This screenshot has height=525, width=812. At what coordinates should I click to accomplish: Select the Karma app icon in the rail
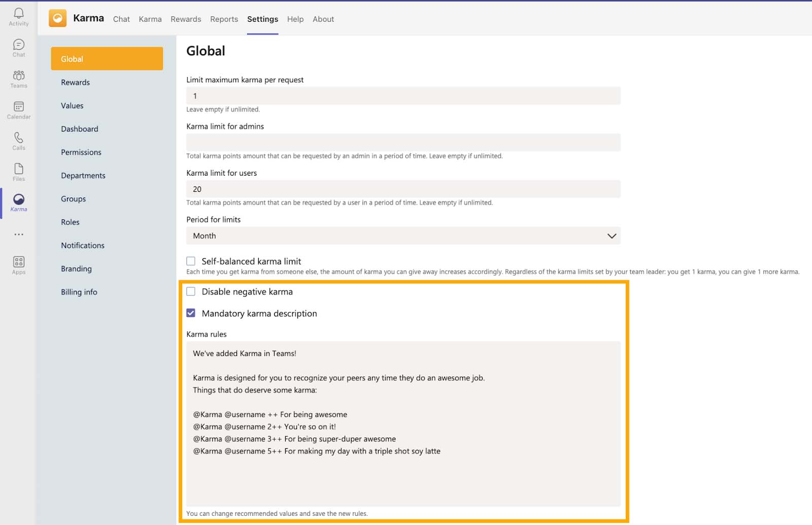pyautogui.click(x=18, y=202)
